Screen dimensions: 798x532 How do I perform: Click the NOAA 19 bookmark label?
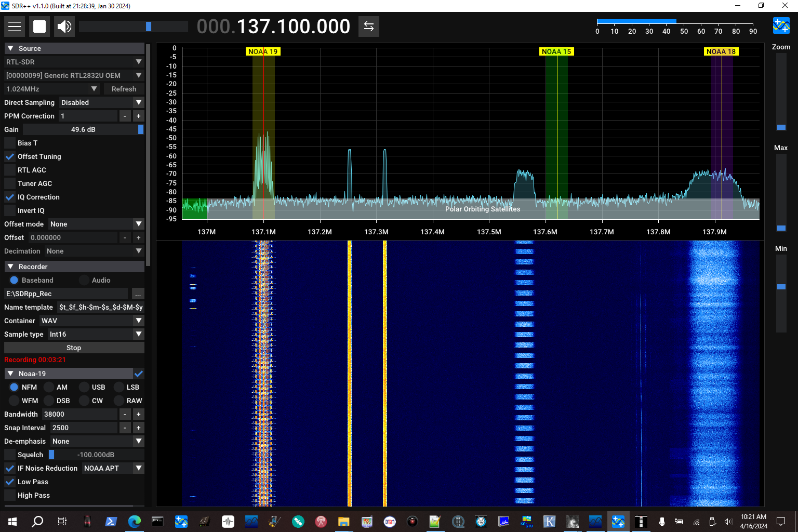pos(263,51)
